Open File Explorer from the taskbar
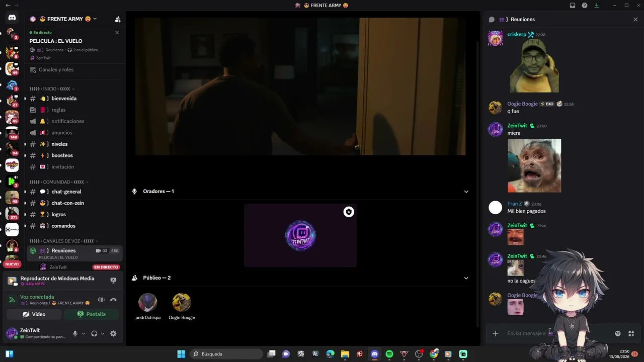 point(345,354)
